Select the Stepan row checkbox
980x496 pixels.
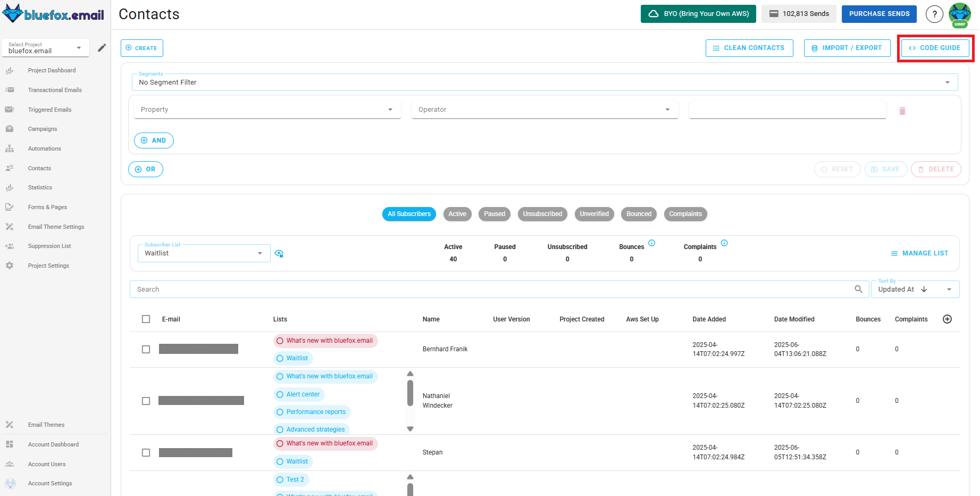click(x=146, y=452)
